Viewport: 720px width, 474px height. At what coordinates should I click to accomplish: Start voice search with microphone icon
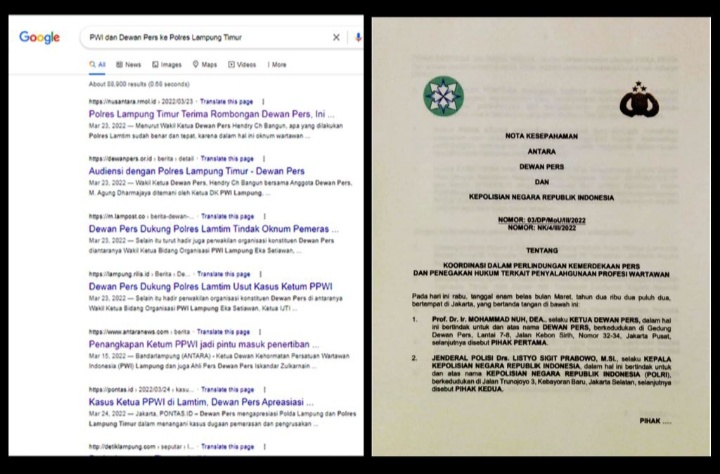point(358,37)
